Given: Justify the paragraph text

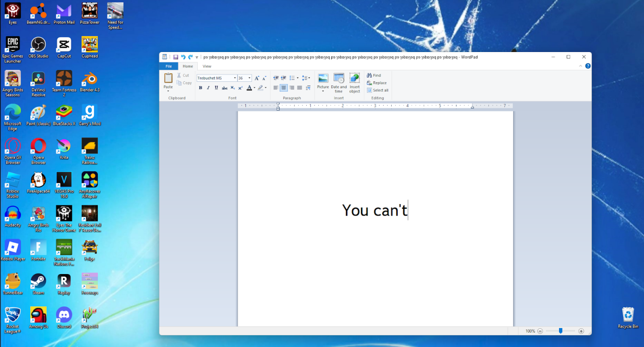Looking at the screenshot, I should click(299, 88).
